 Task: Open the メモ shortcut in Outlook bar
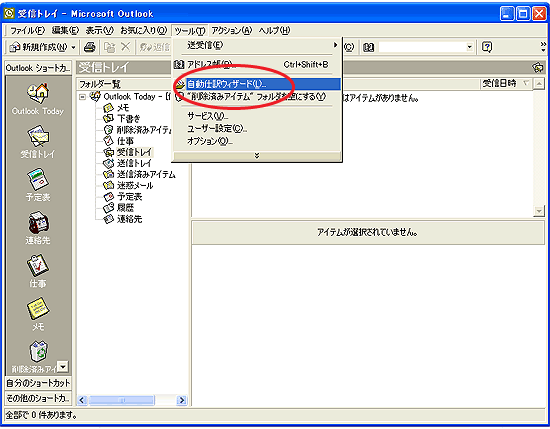(38, 309)
